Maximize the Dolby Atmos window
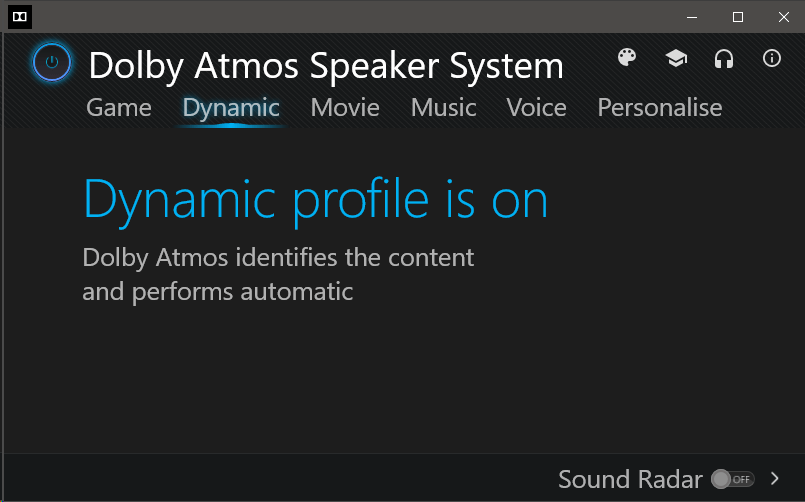Viewport: 805px width, 502px height. pyautogui.click(x=738, y=17)
